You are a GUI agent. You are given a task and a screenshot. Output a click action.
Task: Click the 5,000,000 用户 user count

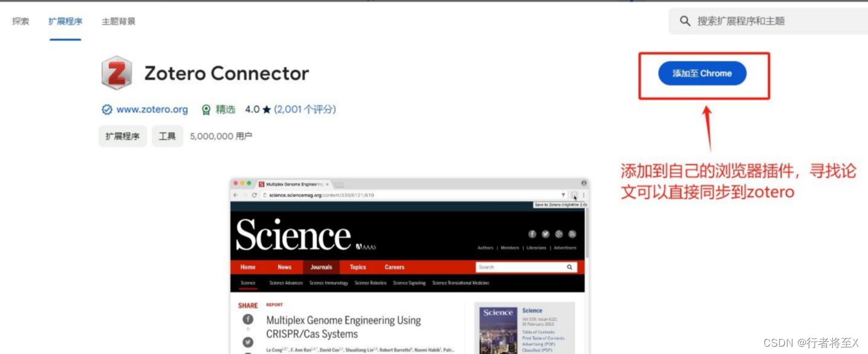(221, 136)
